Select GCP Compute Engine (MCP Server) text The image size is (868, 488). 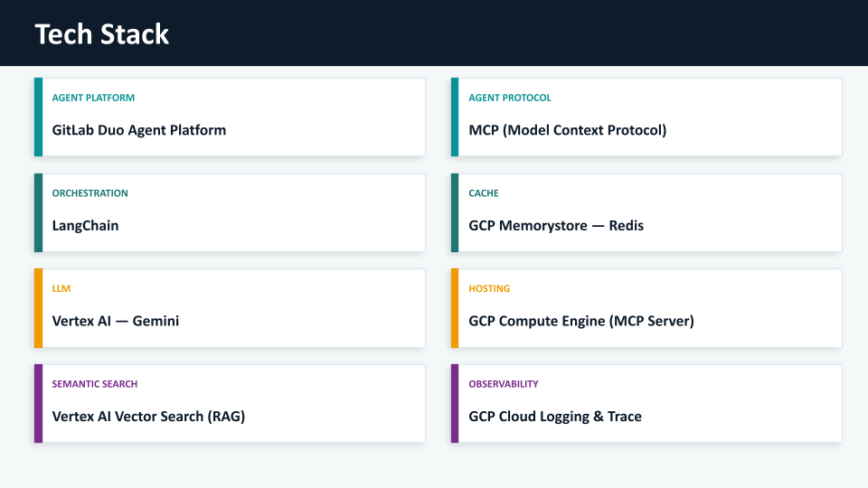(x=580, y=321)
